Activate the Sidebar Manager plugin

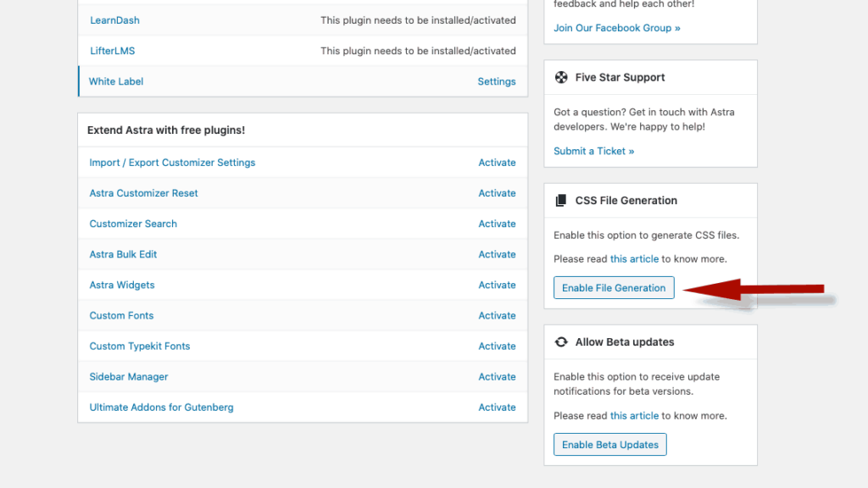497,376
